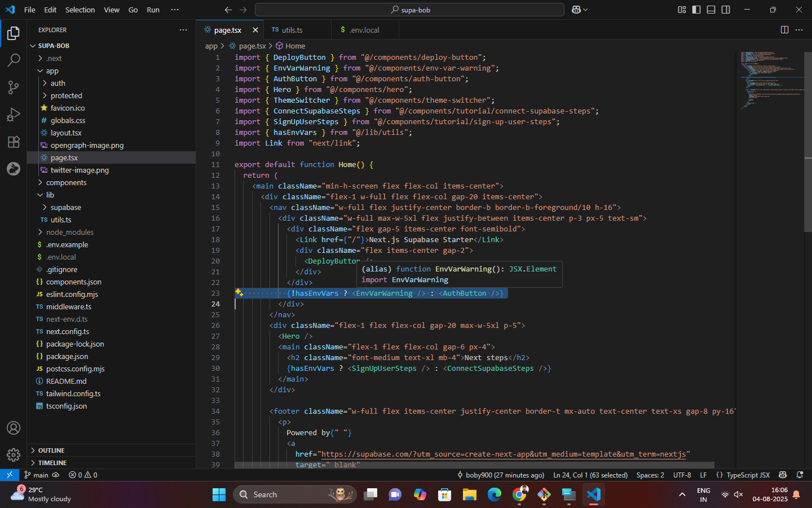Open middleware.ts in the explorer
This screenshot has width=812, height=508.
(112, 306)
